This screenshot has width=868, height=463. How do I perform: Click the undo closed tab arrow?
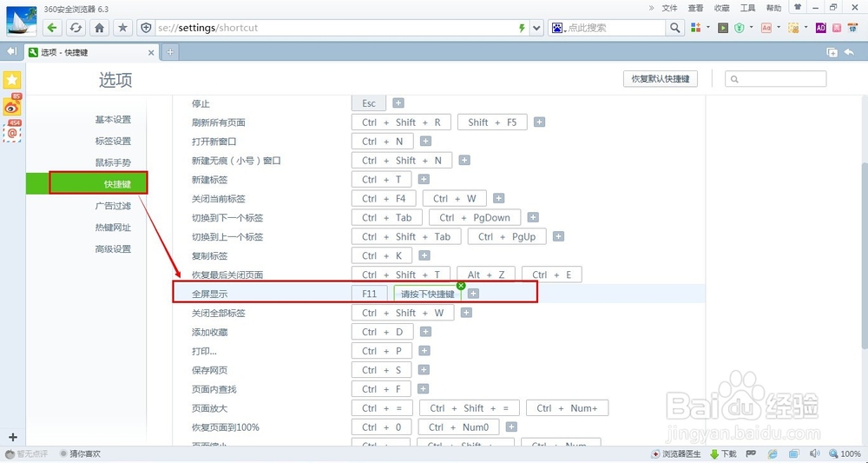tap(849, 52)
